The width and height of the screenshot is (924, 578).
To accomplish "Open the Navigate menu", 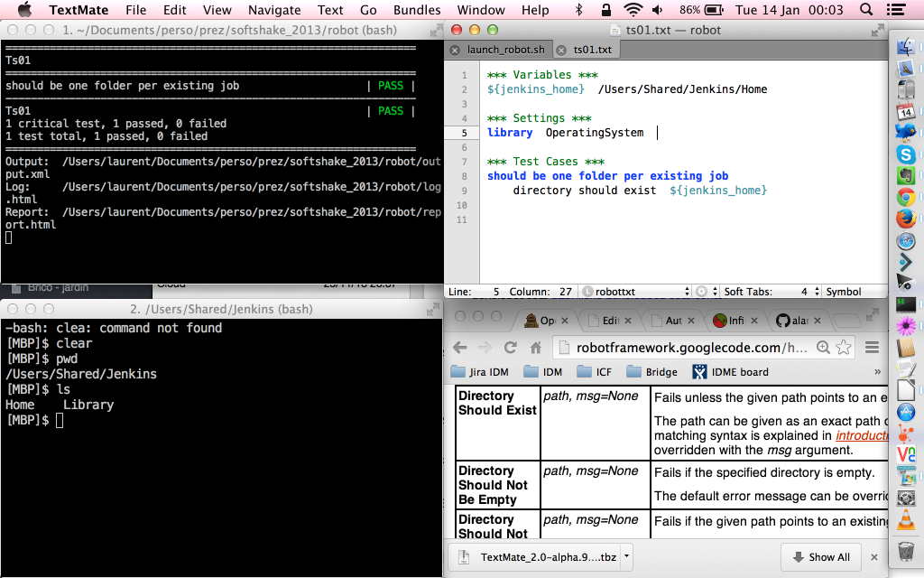I will pyautogui.click(x=274, y=9).
